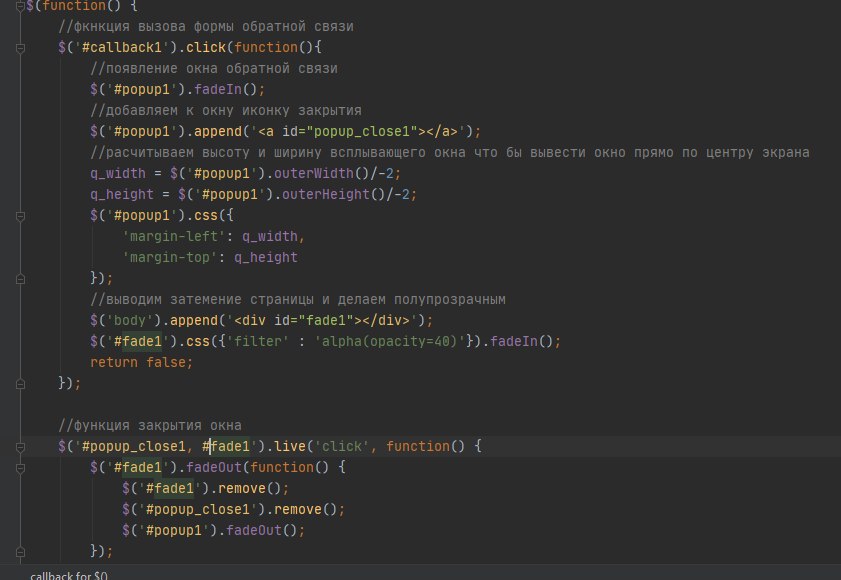
Task: Collapse the .css({ object block
Action: pos(20,216)
